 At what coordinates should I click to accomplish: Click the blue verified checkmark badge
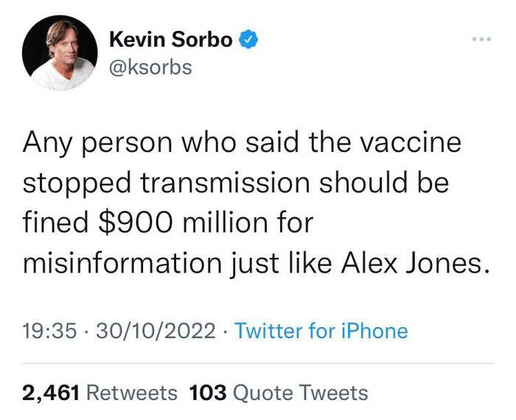click(x=250, y=40)
